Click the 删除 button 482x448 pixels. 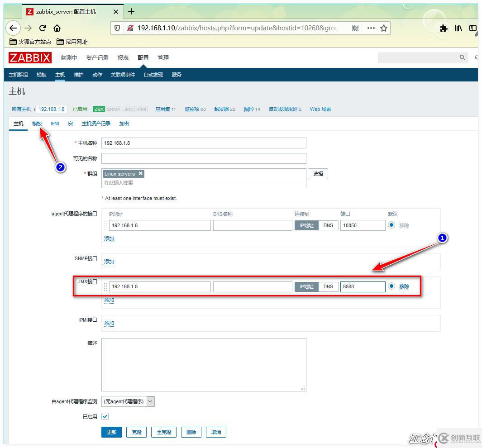(191, 432)
